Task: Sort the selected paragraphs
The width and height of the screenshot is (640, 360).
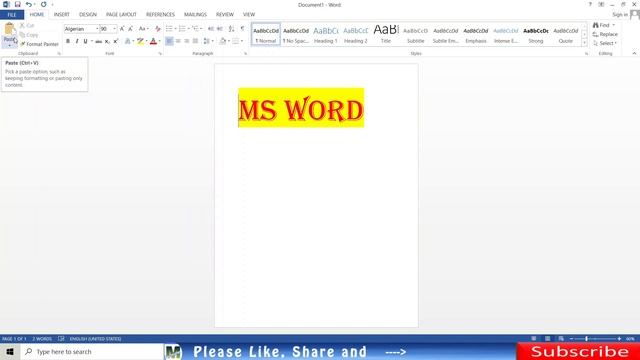Action: [231, 29]
